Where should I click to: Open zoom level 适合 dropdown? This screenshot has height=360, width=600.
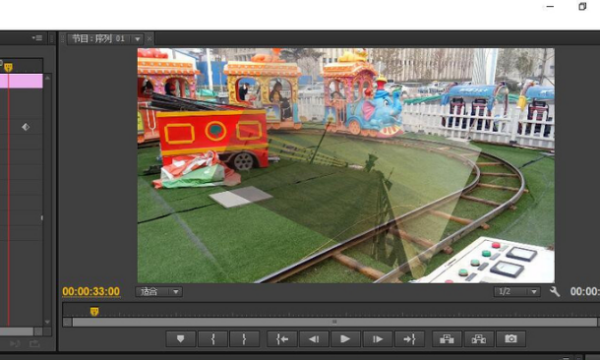[x=159, y=292]
